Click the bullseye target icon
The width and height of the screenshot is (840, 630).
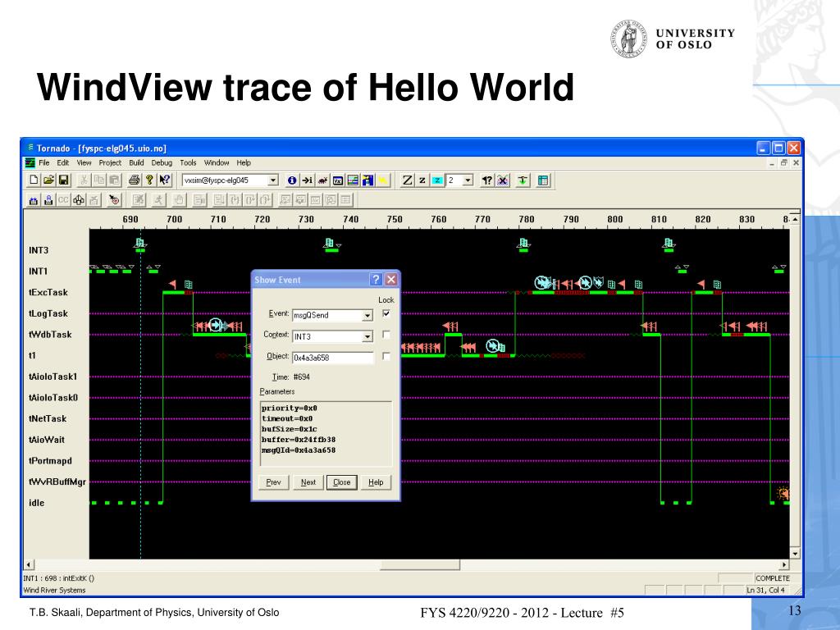(x=113, y=200)
